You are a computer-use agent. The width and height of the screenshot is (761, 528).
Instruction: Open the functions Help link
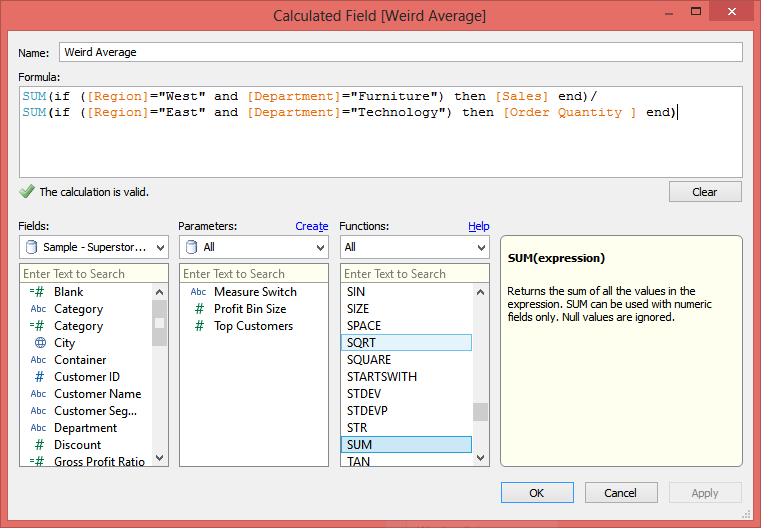pos(479,227)
